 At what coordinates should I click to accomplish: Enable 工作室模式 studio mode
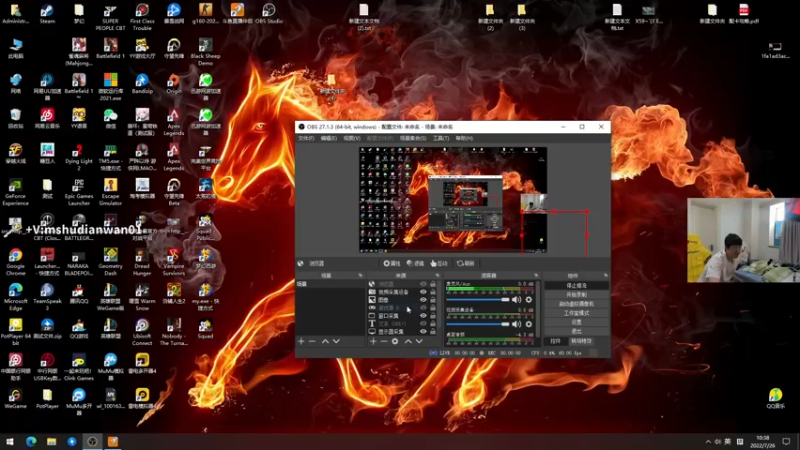coord(577,313)
